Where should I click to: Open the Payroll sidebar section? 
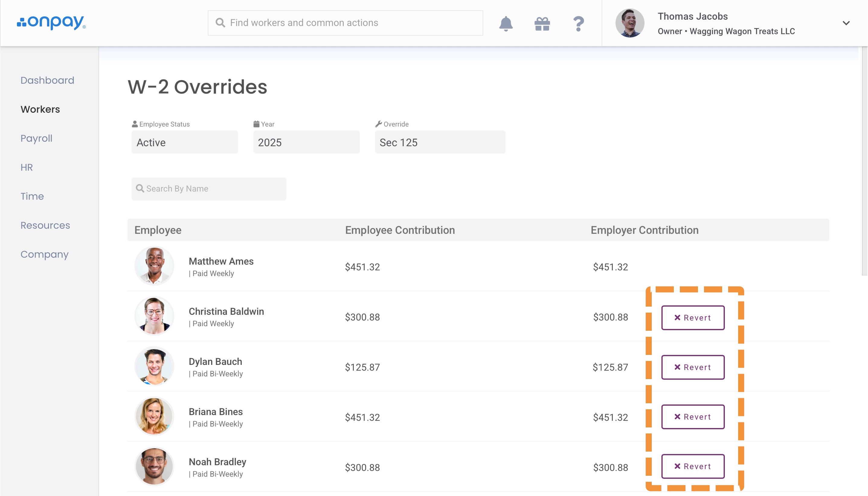pos(37,138)
